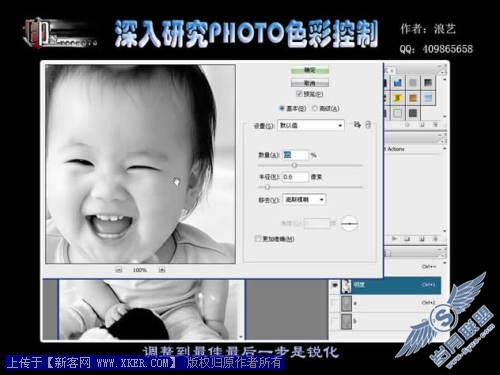Apply the dark gray style swatch

point(413,113)
